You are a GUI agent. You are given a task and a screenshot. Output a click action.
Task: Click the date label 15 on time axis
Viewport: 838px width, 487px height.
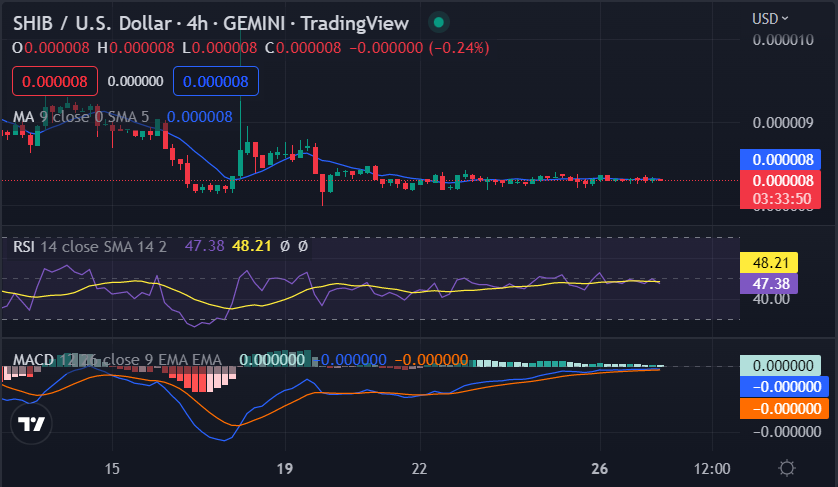pyautogui.click(x=112, y=469)
